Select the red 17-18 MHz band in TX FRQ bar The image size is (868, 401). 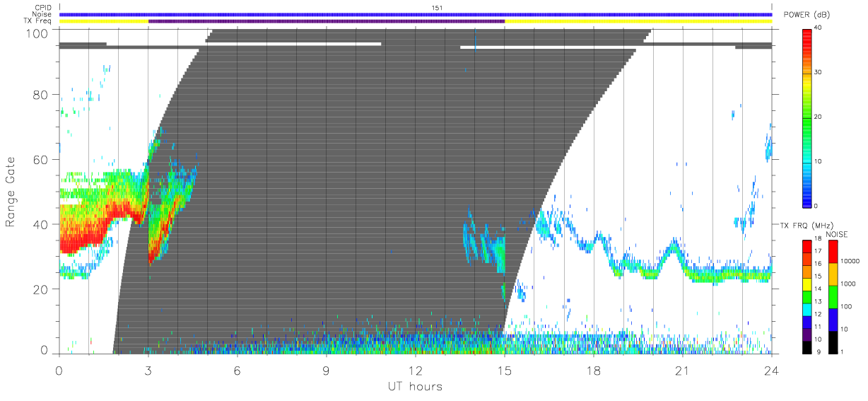click(x=807, y=245)
